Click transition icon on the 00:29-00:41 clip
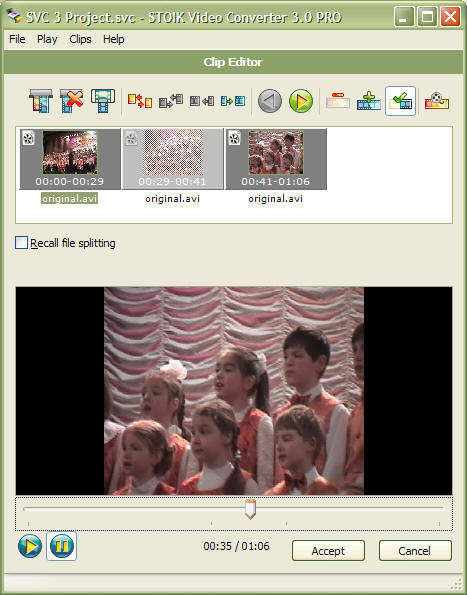The height and width of the screenshot is (595, 467). pyautogui.click(x=131, y=138)
